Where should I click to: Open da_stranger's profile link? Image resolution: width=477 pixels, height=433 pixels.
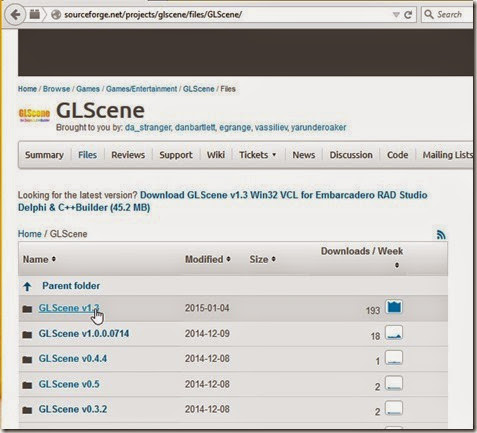pyautogui.click(x=148, y=127)
